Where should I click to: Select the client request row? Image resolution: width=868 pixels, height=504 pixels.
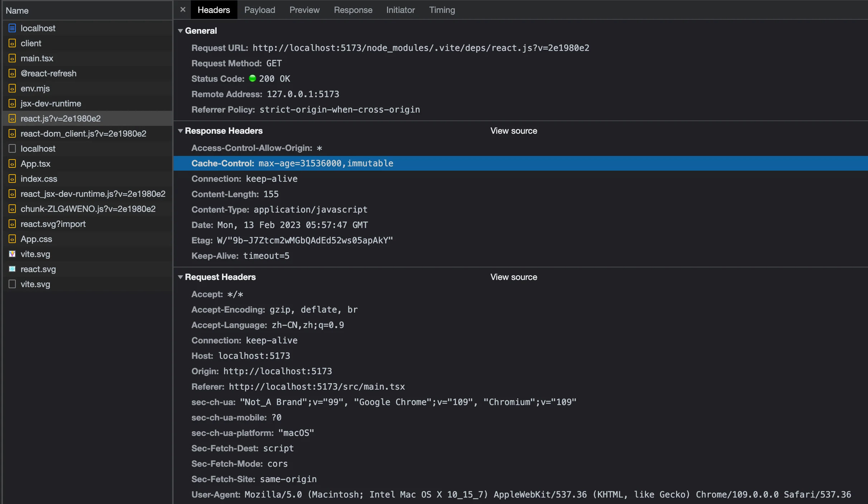(88, 43)
